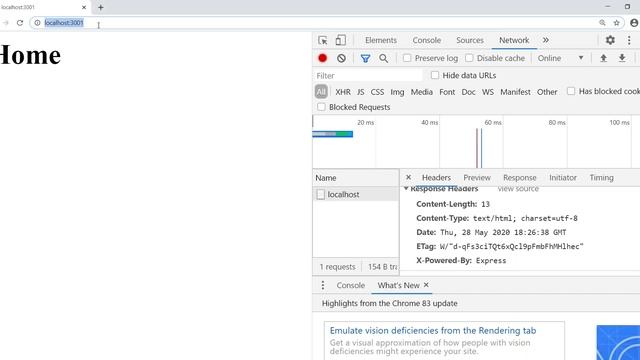
Task: Open the Timing tab of request
Action: [x=601, y=178]
